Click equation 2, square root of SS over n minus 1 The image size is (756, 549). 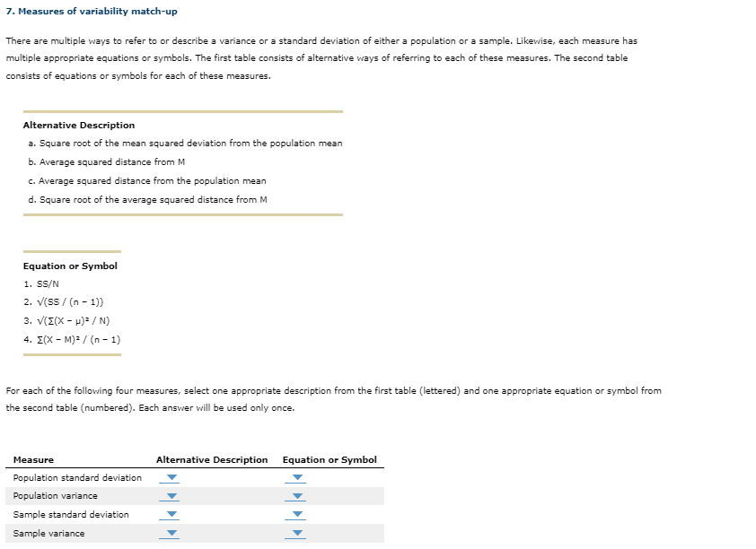tap(66, 301)
